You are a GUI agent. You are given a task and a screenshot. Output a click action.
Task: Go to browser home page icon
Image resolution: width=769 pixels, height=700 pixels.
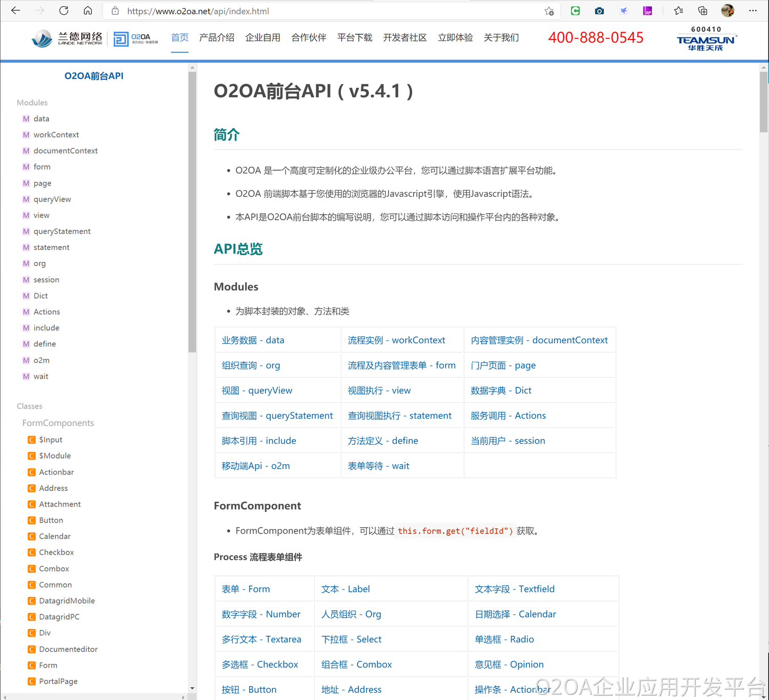click(88, 11)
